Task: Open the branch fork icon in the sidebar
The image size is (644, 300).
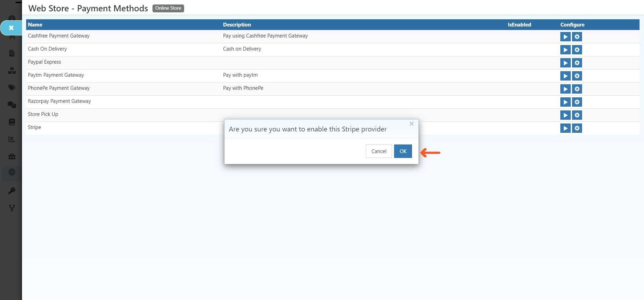Action: pyautogui.click(x=12, y=208)
